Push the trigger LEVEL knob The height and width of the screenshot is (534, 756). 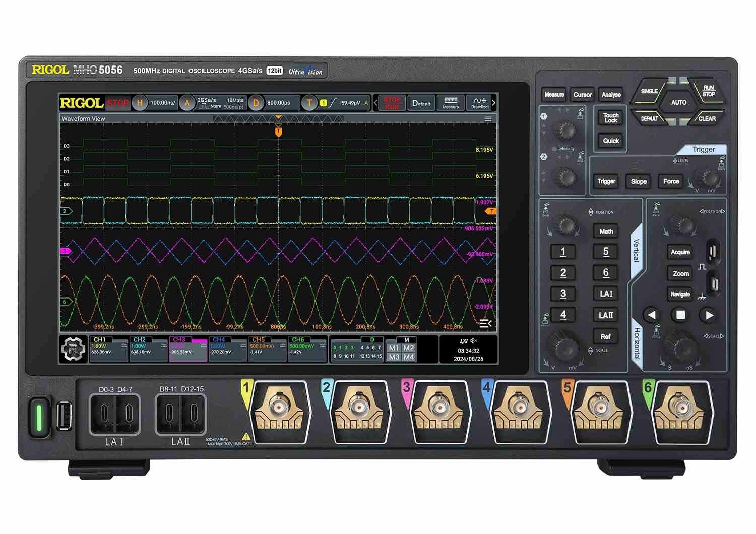click(708, 177)
